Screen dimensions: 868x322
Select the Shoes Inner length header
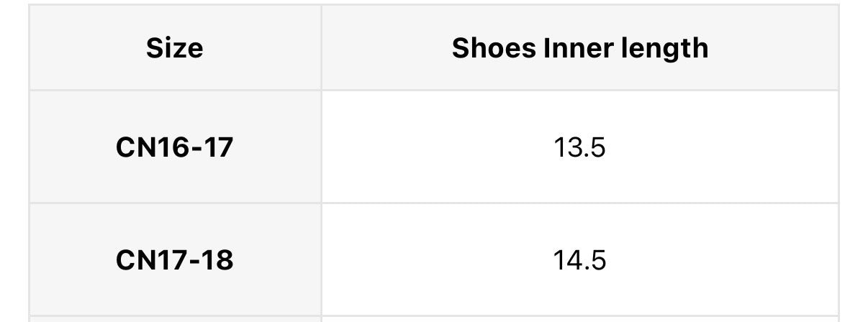(x=579, y=48)
